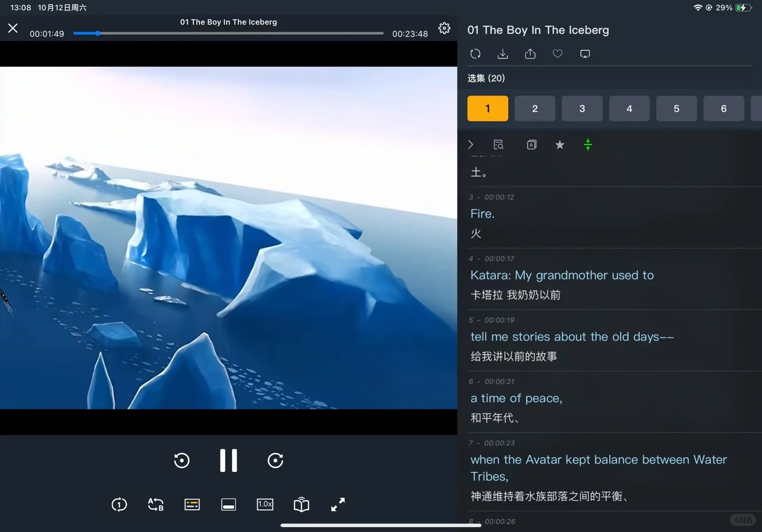762x532 pixels.
Task: Click the 13:08 clock in status bar
Action: [21, 7]
